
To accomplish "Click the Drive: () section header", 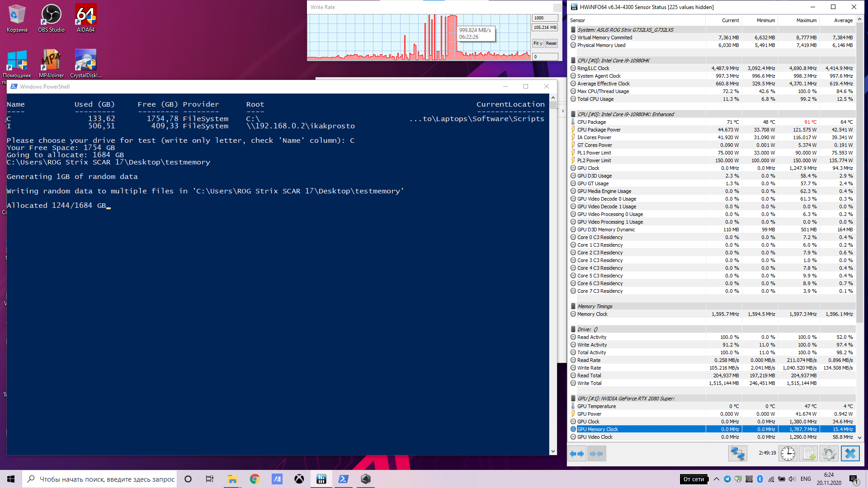I will 587,329.
